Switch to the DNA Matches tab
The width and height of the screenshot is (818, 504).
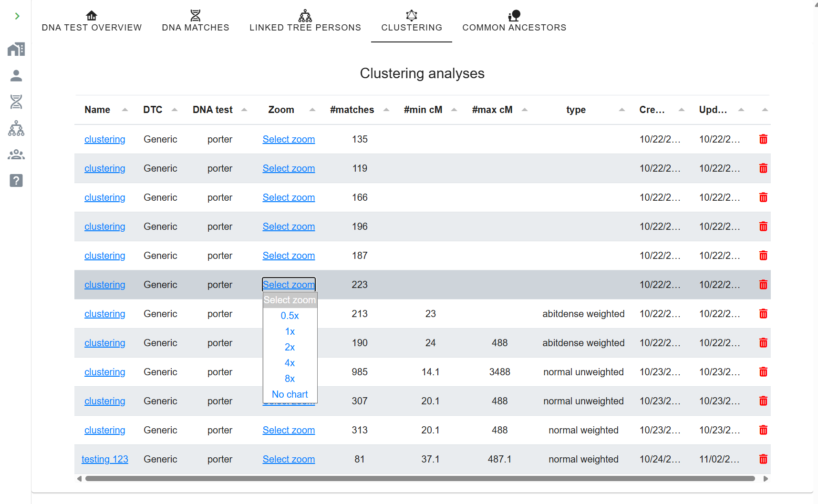[196, 21]
